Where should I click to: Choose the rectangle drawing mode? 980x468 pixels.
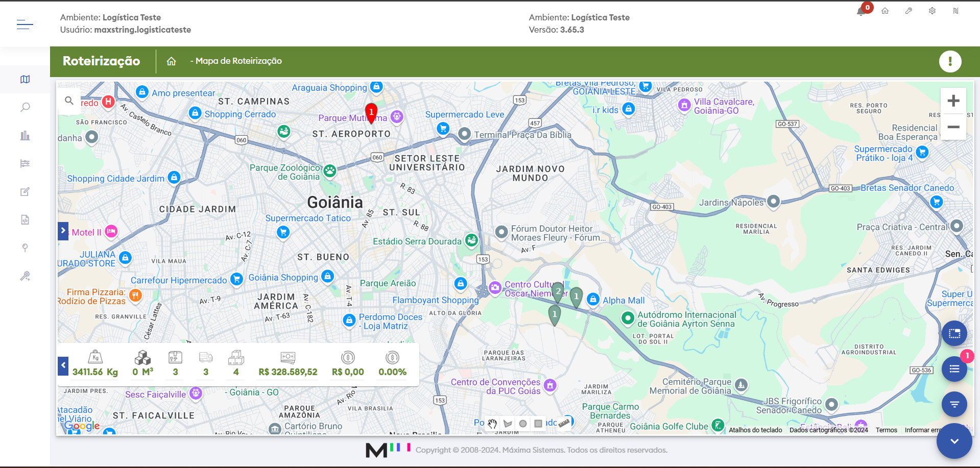pyautogui.click(x=538, y=424)
